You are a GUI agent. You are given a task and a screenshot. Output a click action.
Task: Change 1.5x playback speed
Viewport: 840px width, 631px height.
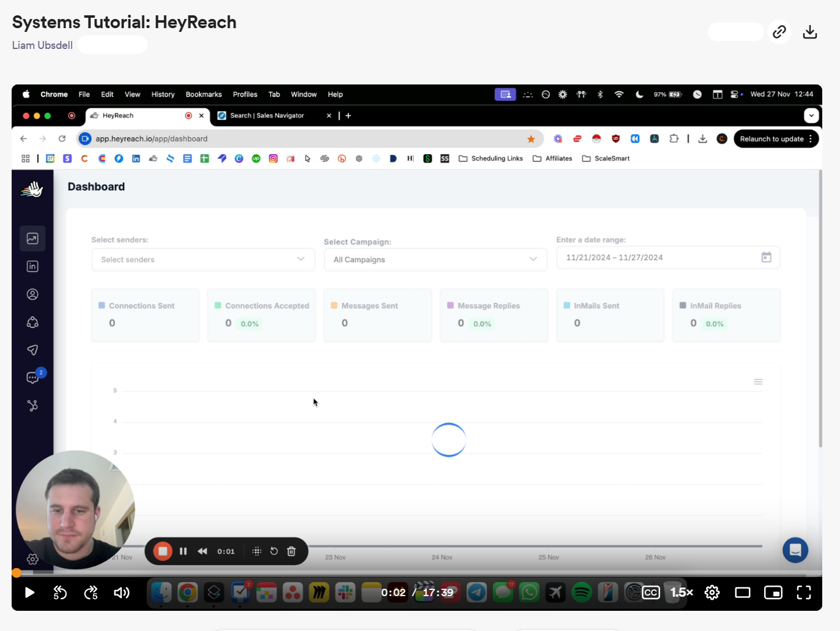point(682,592)
